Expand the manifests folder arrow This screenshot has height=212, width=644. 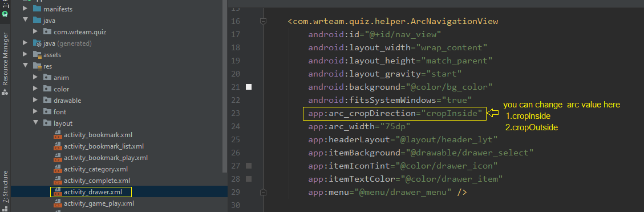pos(26,9)
